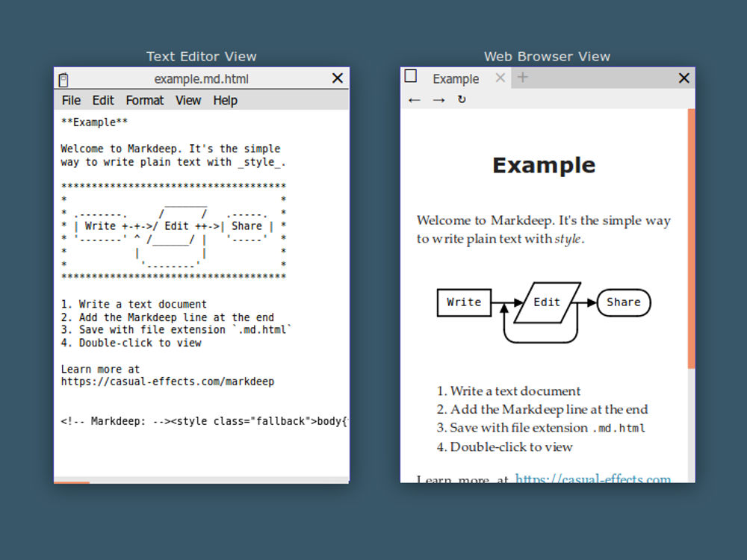Viewport: 747px width, 560px height.
Task: Close the example.md.html text editor window
Action: click(338, 78)
